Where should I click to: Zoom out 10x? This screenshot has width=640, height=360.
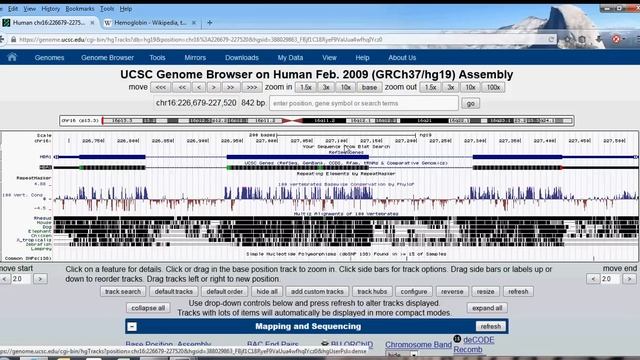click(x=470, y=87)
